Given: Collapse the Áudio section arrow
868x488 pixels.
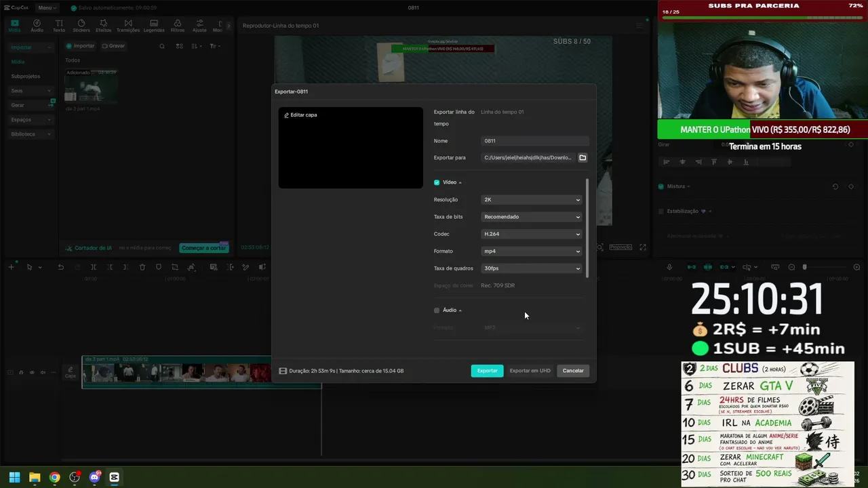Looking at the screenshot, I should click(460, 310).
